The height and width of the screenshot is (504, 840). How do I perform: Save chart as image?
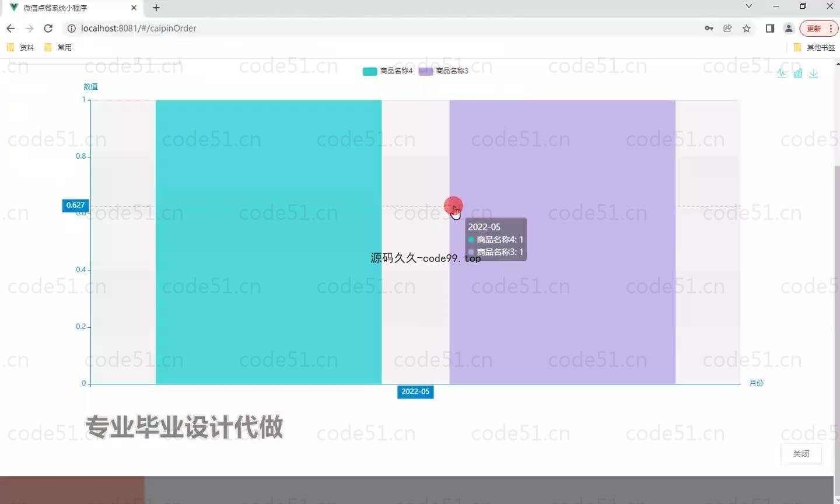click(813, 73)
